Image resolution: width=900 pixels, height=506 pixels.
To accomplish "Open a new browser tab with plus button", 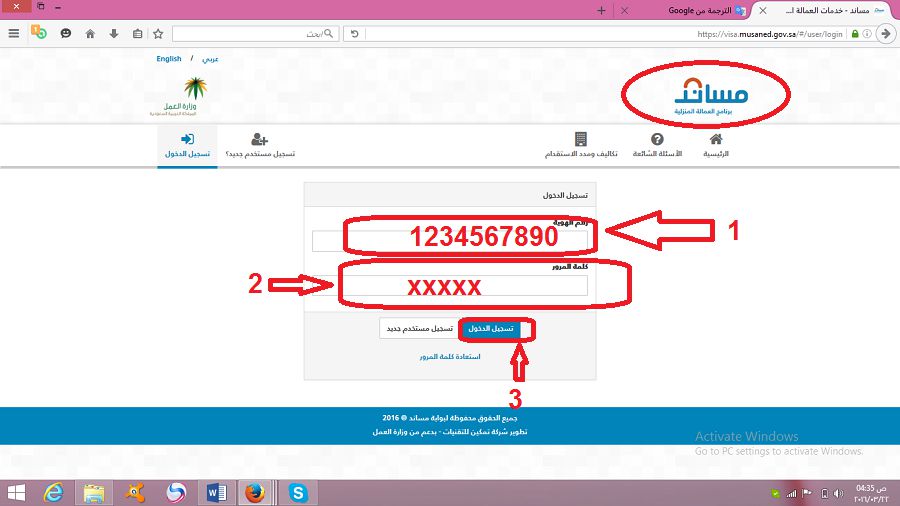I will click(601, 10).
